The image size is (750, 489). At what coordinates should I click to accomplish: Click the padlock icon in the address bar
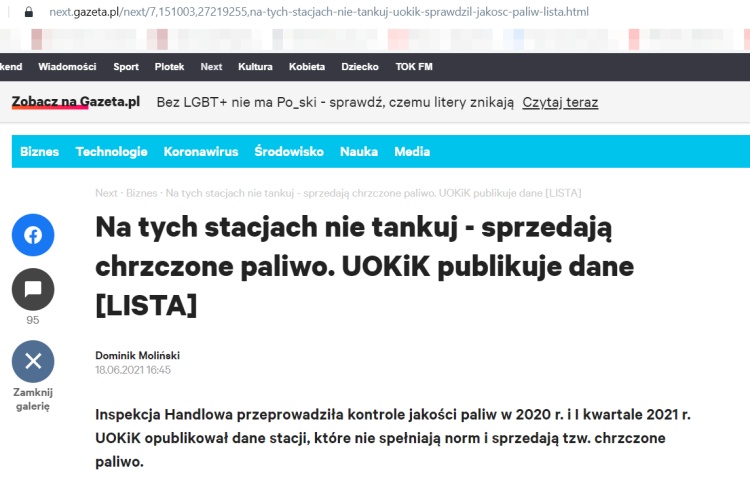coord(29,12)
